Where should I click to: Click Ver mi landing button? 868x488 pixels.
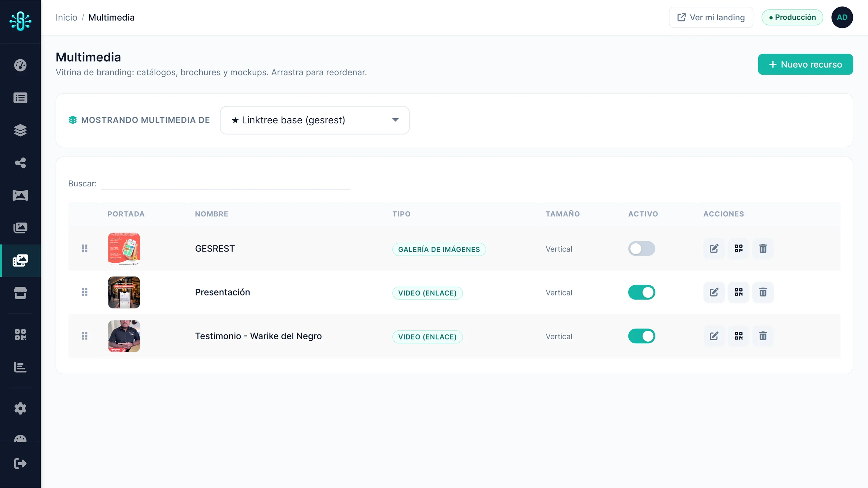(711, 17)
